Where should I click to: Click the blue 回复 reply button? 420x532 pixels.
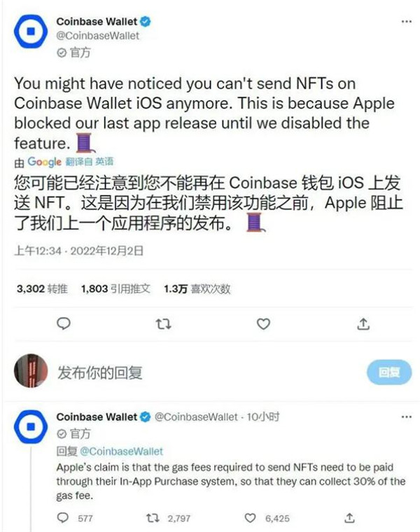389,372
